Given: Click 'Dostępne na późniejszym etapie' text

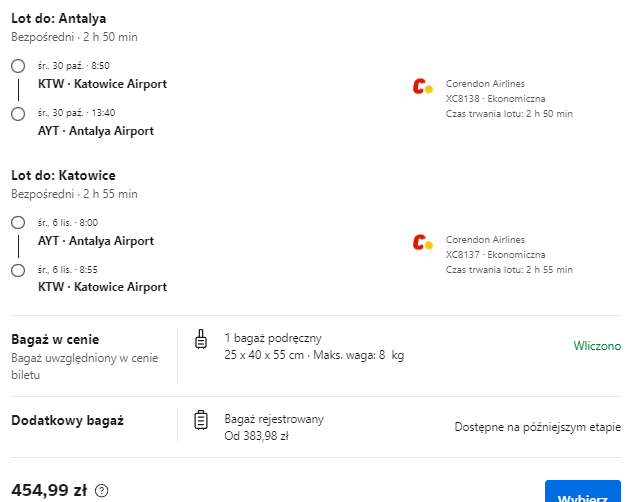Looking at the screenshot, I should (537, 427).
